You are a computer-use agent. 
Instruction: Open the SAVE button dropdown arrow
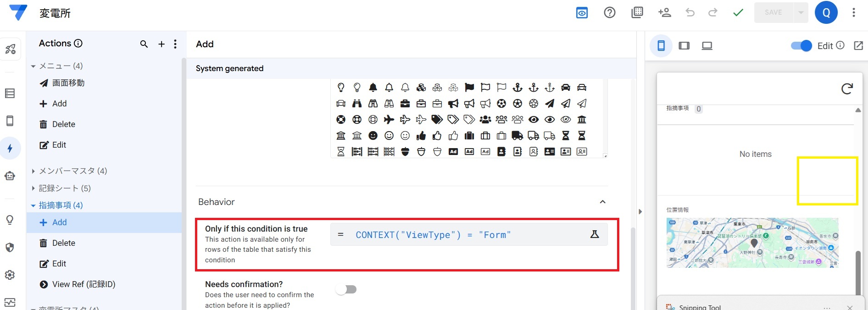point(801,13)
